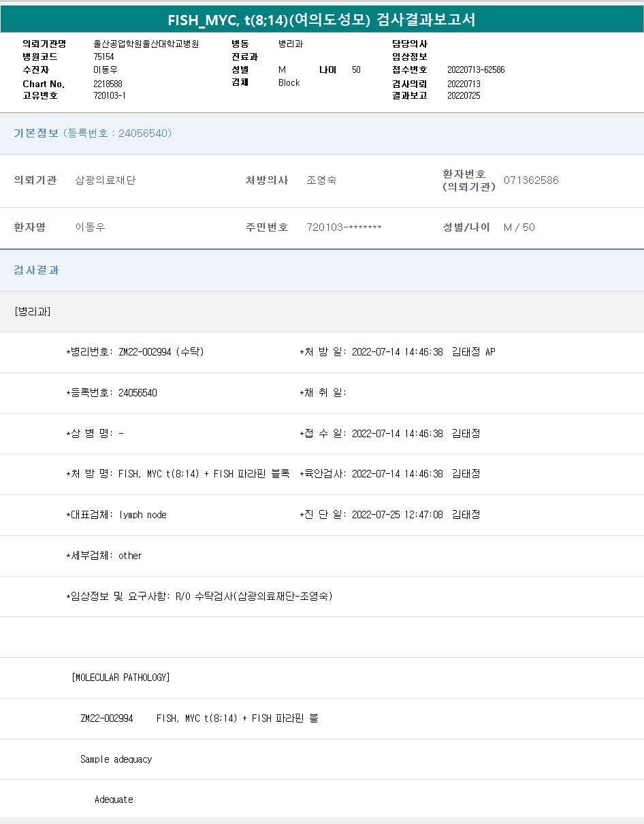The height and width of the screenshot is (824, 644).
Task: Click the 환자번호 value 071362586
Action: coord(531,180)
